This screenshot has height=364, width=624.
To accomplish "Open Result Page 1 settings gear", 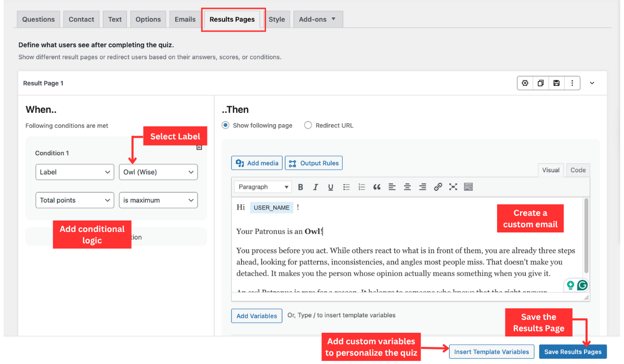I will (x=525, y=83).
